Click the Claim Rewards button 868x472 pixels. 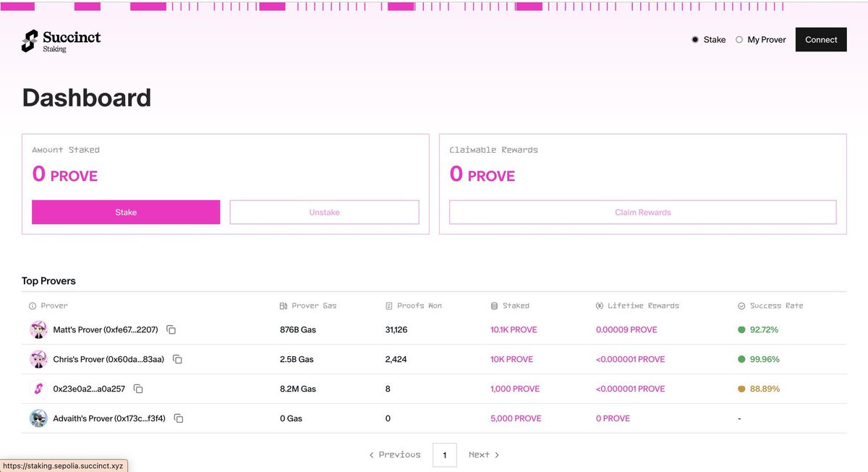(643, 212)
